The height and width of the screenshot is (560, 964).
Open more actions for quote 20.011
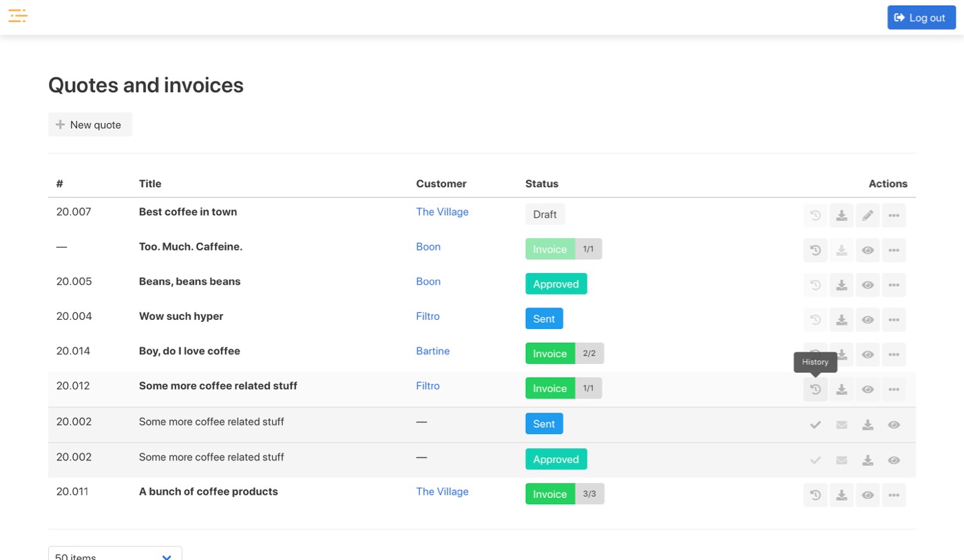894,495
